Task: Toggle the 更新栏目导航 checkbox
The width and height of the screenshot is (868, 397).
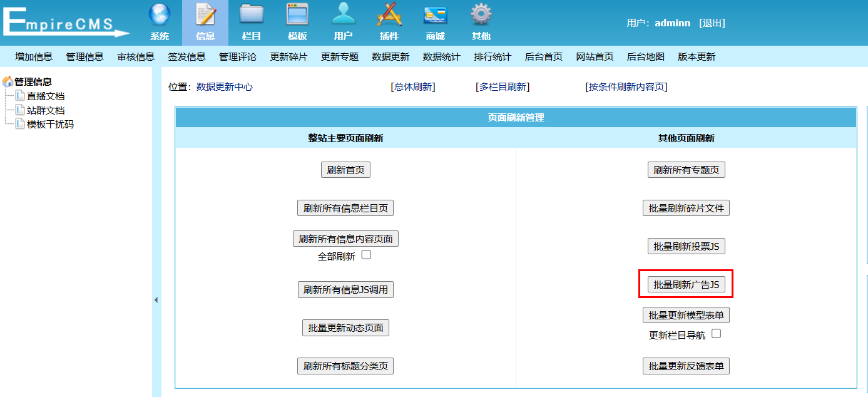Action: tap(717, 334)
